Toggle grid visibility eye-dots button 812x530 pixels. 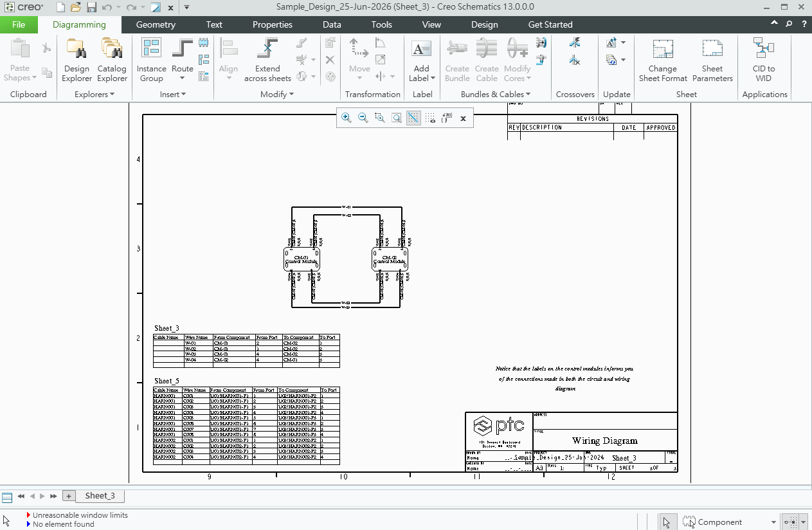point(430,118)
